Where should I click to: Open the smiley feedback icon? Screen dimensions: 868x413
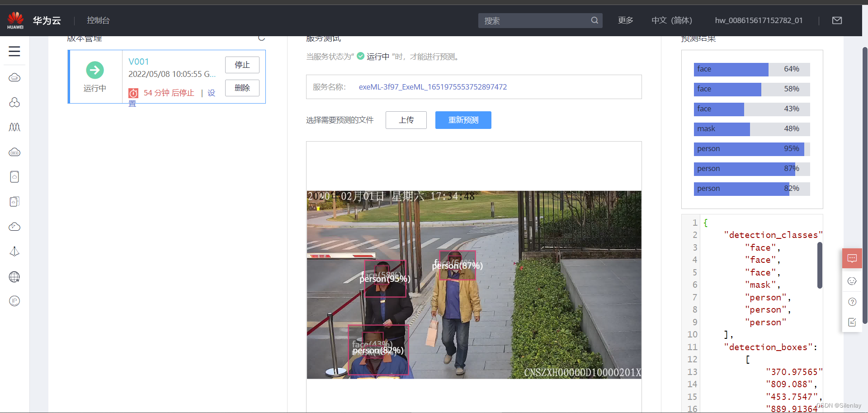click(x=852, y=281)
